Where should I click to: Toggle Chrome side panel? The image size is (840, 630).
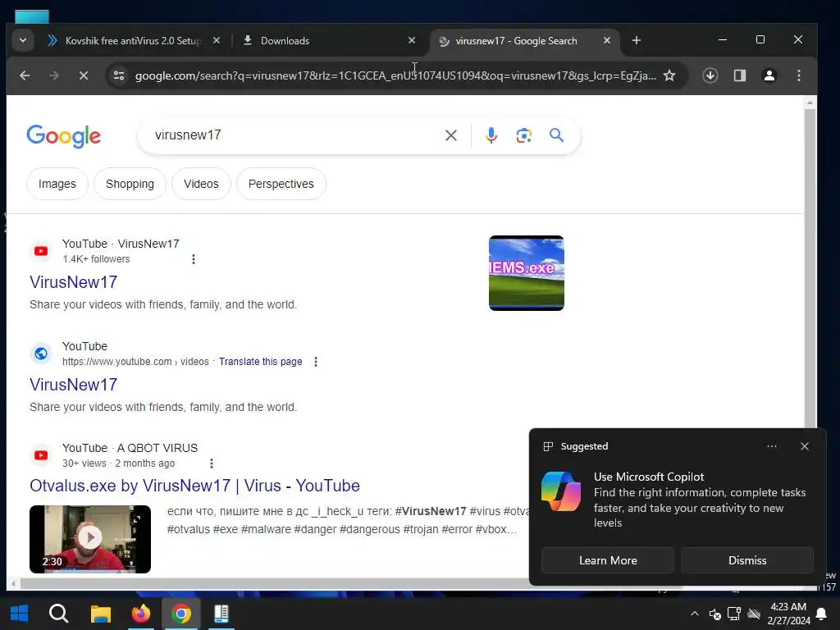pyautogui.click(x=740, y=75)
